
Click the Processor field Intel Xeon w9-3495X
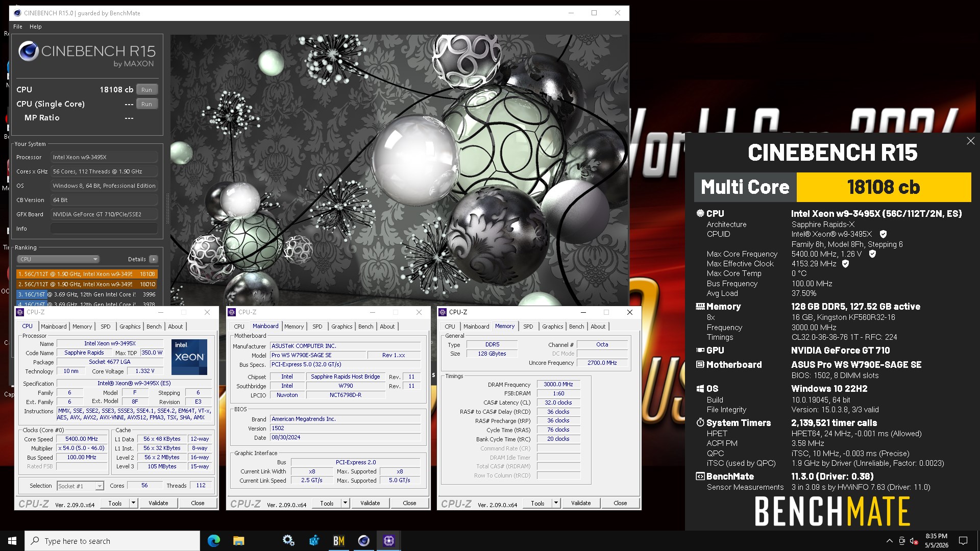tap(104, 157)
